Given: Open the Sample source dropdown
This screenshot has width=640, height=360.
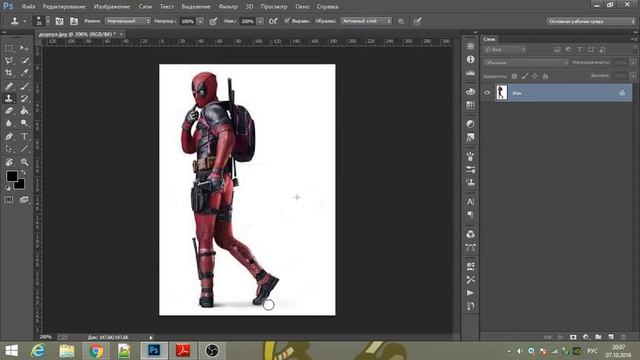Looking at the screenshot, I should tap(366, 21).
